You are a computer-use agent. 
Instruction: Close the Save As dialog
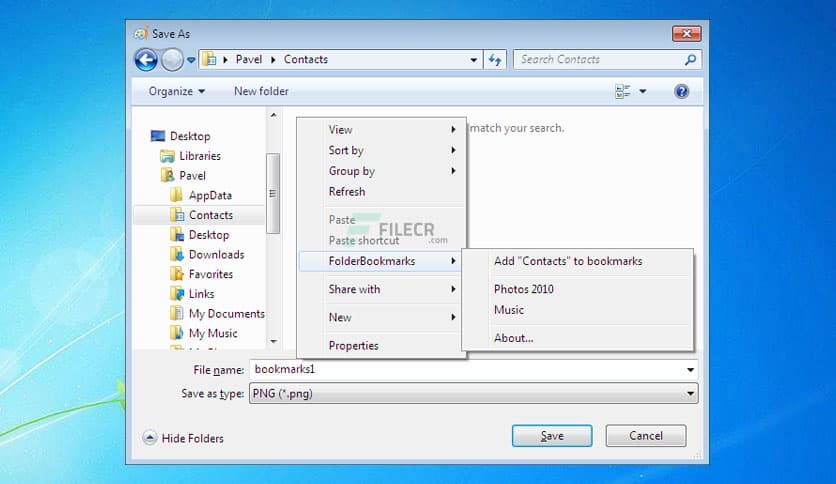click(x=687, y=34)
